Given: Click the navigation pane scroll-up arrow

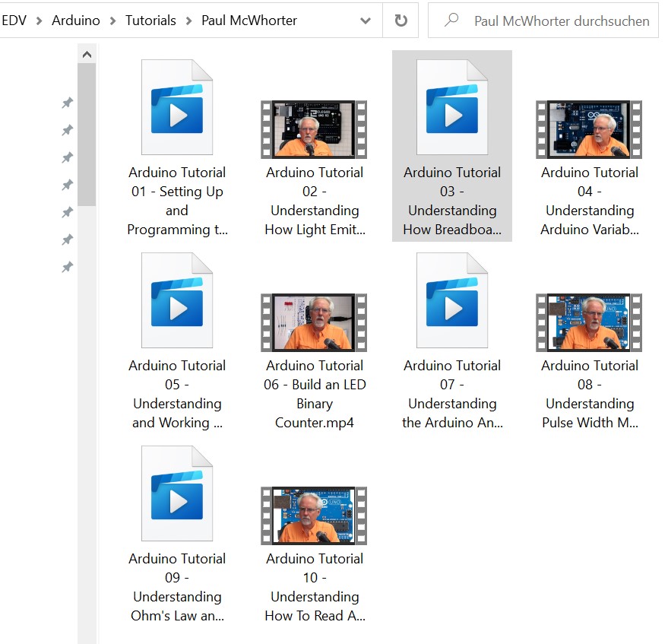Looking at the screenshot, I should tap(87, 55).
